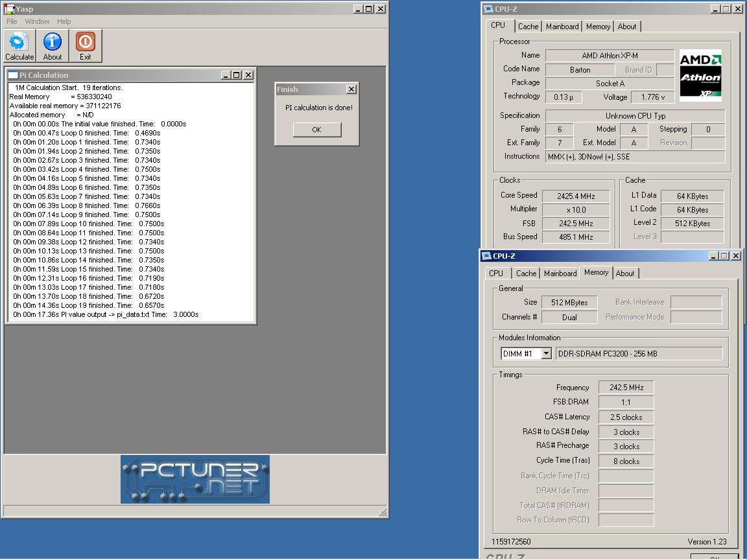The image size is (747, 560).
Task: Click the Instructions field MMX, 3DNow!, SSE
Action: [x=635, y=157]
